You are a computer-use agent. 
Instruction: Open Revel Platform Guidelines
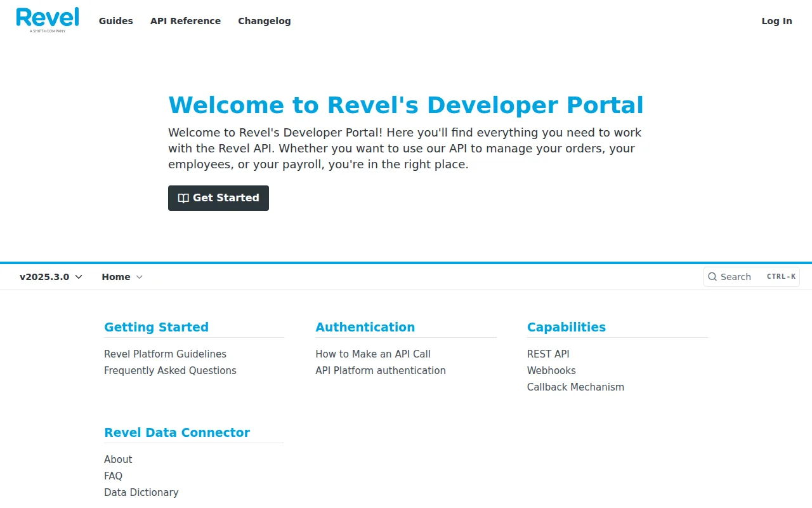(x=165, y=354)
